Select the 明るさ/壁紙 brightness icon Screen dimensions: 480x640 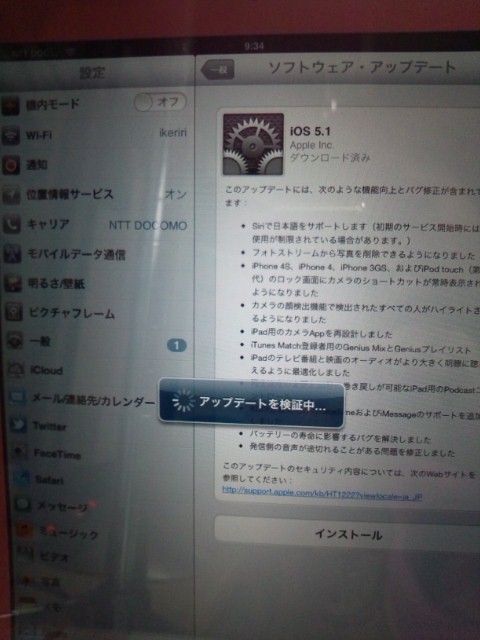[13, 283]
